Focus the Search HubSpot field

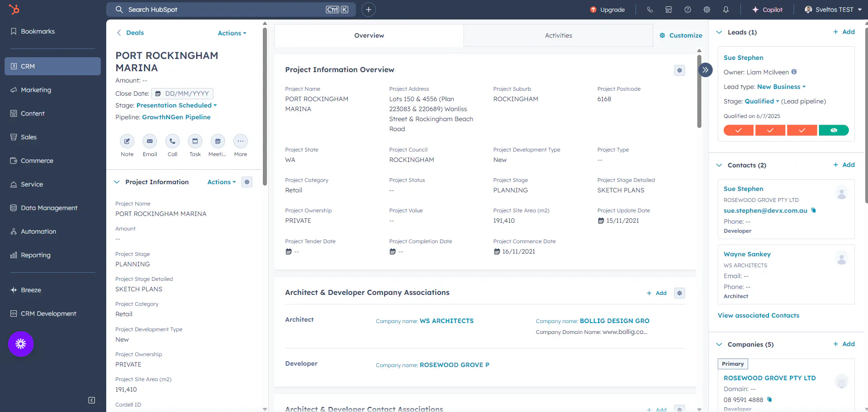(231, 10)
